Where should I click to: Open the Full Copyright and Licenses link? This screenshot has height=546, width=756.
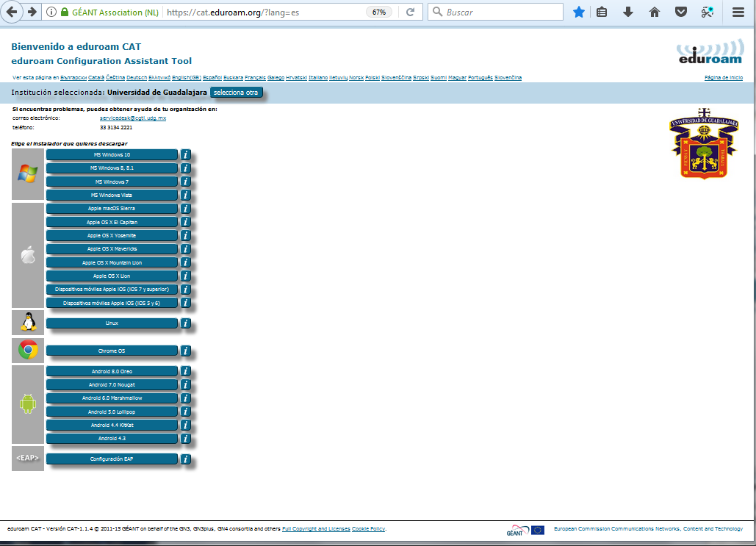(x=316, y=529)
